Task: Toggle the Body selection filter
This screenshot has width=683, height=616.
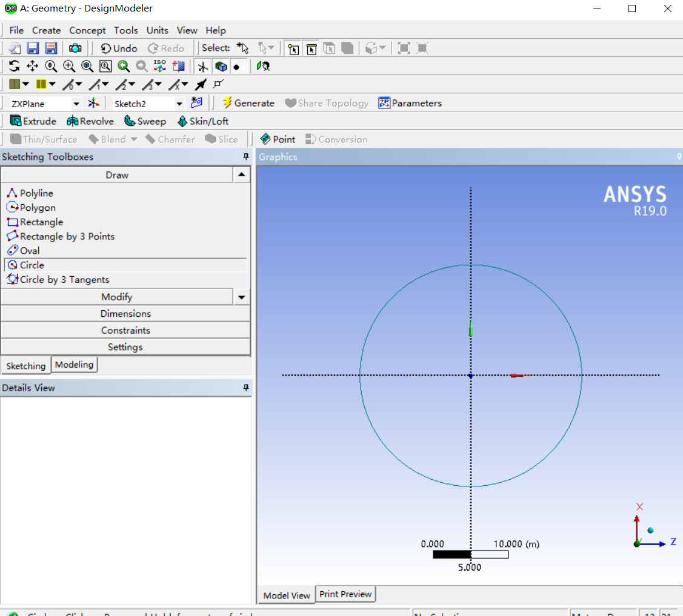Action: pyautogui.click(x=347, y=48)
